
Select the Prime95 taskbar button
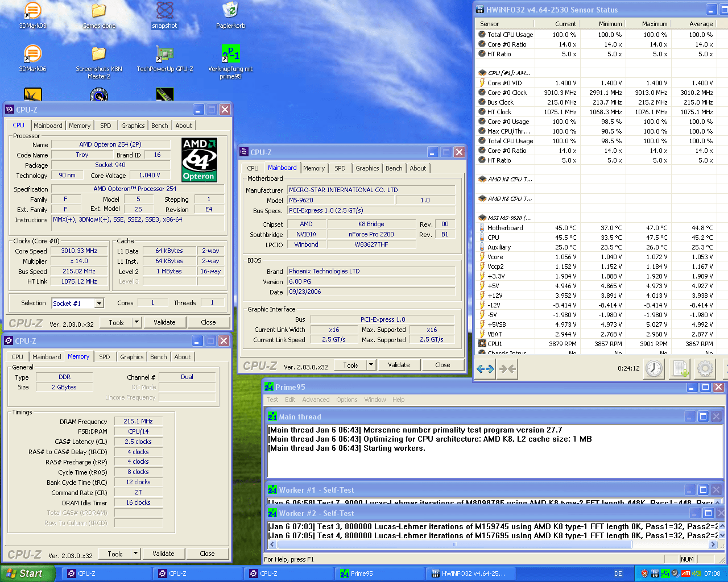(380, 573)
